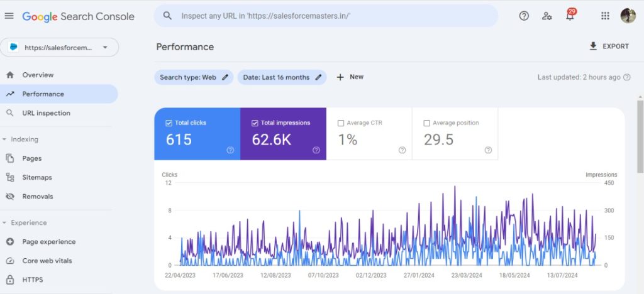
Task: Click the Export download icon
Action: [593, 46]
